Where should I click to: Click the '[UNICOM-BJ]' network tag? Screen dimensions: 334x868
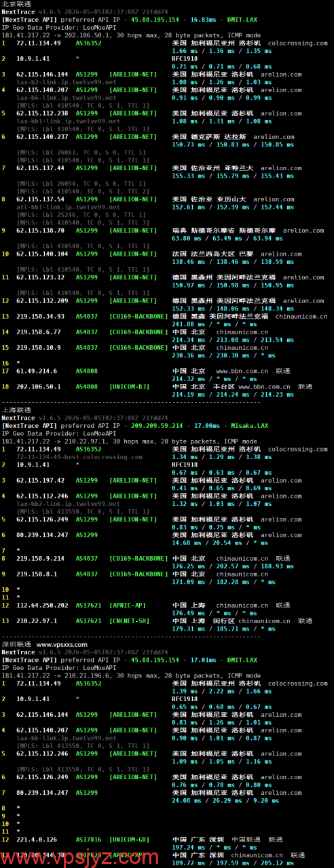click(x=129, y=387)
